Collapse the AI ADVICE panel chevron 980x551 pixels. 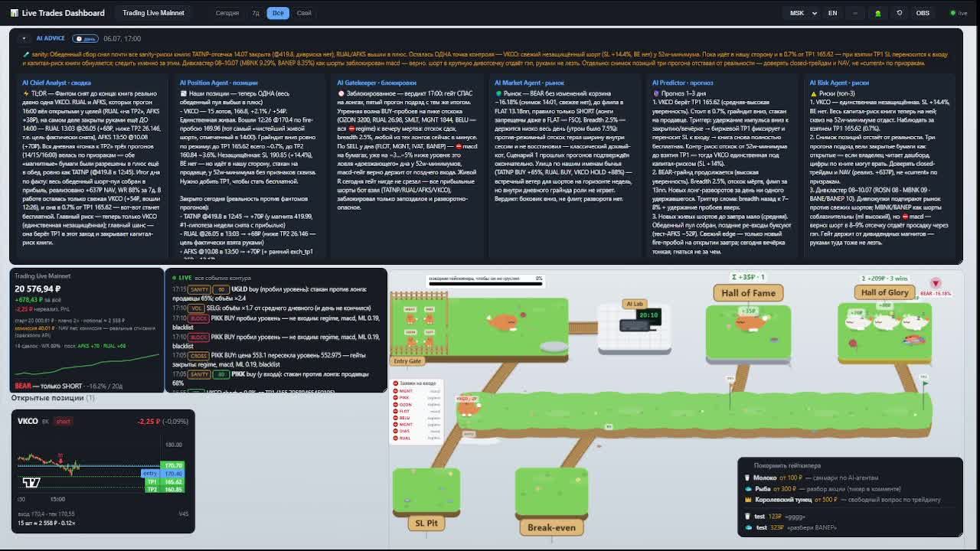tap(24, 38)
